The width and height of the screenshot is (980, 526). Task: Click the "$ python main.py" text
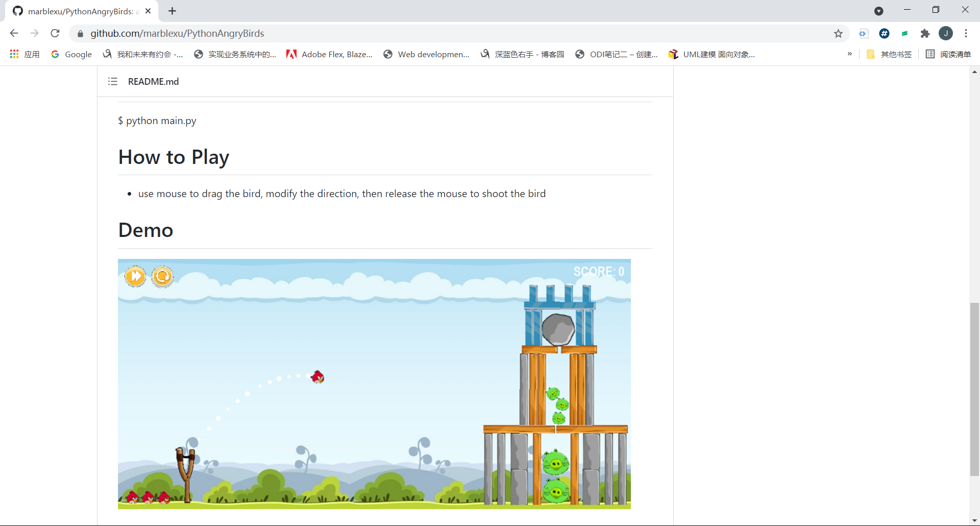click(x=157, y=121)
